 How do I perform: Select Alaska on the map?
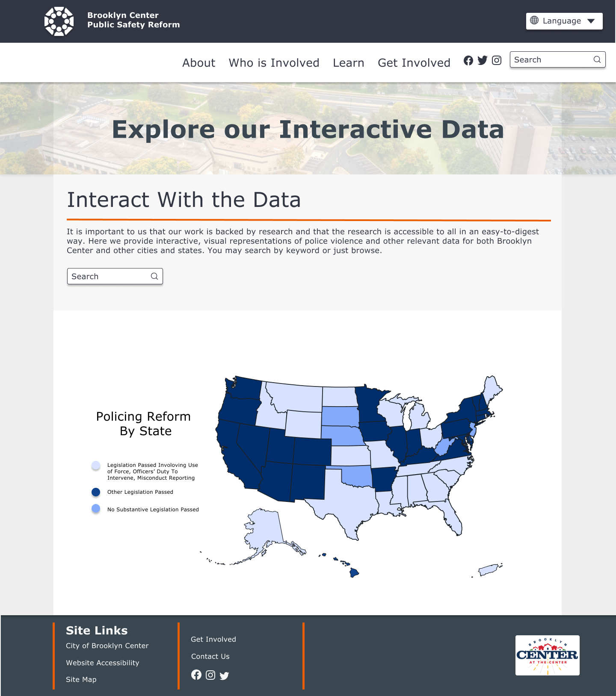(265, 530)
